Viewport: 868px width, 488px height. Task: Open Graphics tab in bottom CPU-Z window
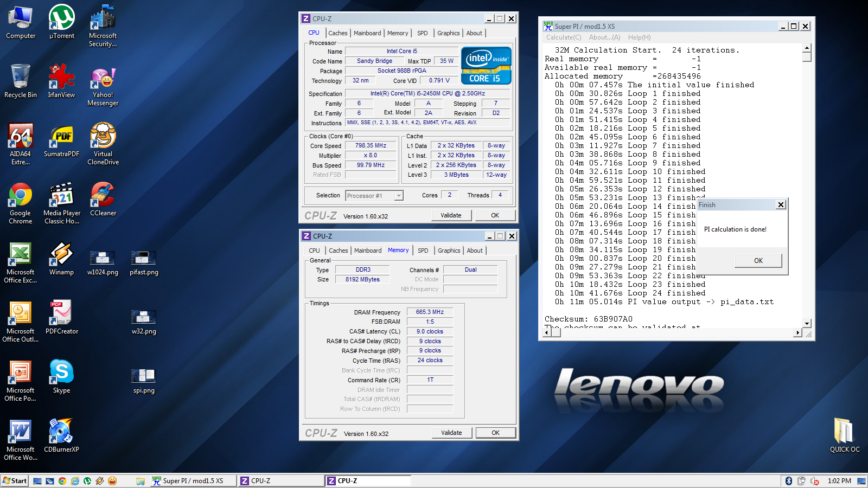point(449,251)
